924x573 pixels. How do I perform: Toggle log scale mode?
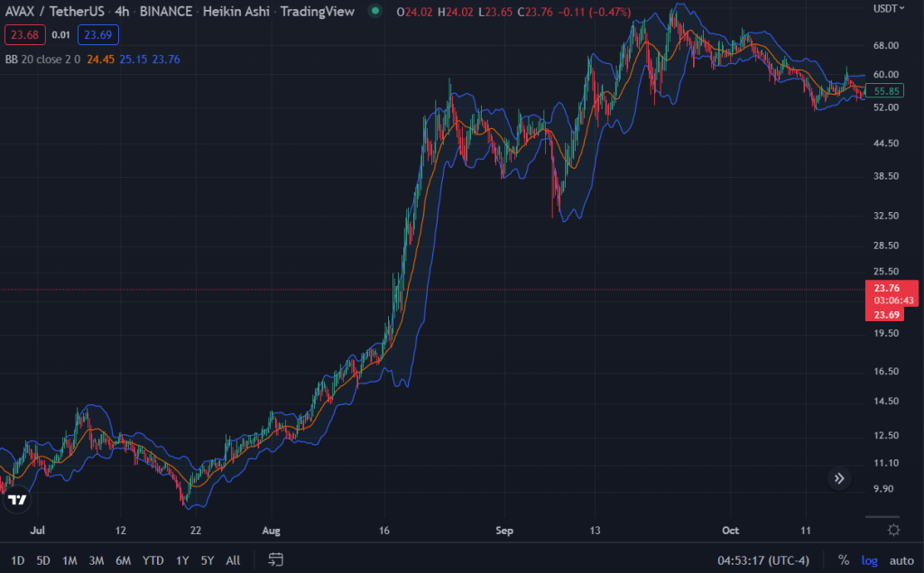[x=869, y=560]
